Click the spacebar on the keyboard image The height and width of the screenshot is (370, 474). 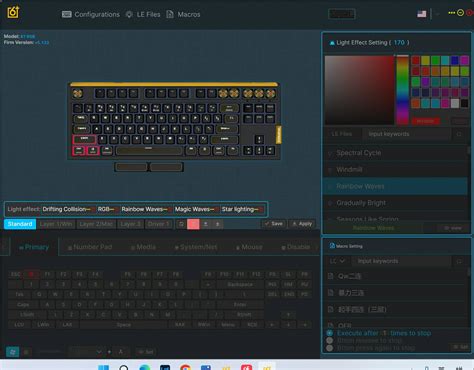tap(149, 151)
